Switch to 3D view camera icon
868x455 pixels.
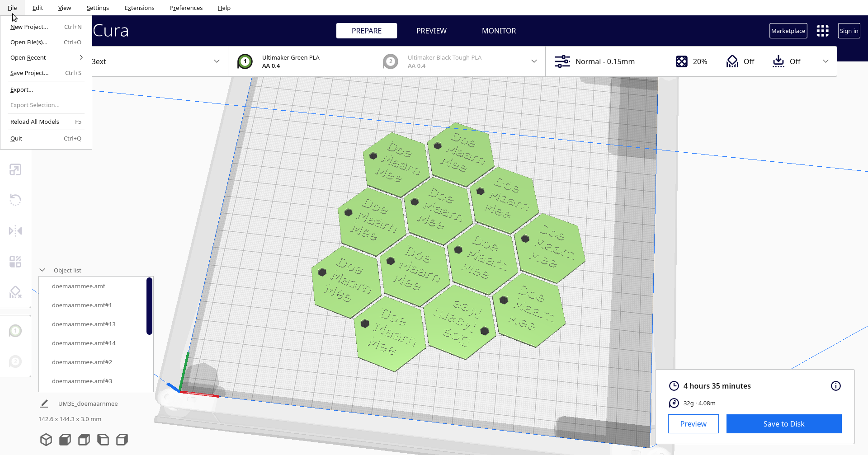tap(46, 440)
